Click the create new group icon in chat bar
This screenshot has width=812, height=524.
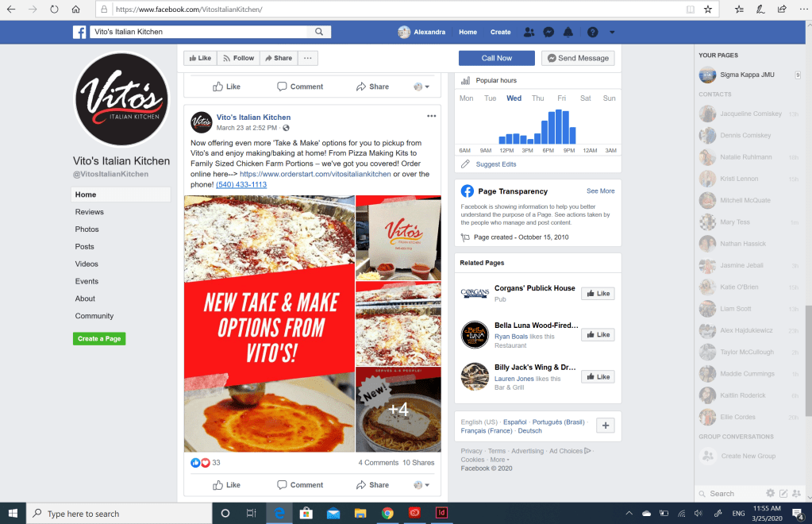[x=796, y=494]
